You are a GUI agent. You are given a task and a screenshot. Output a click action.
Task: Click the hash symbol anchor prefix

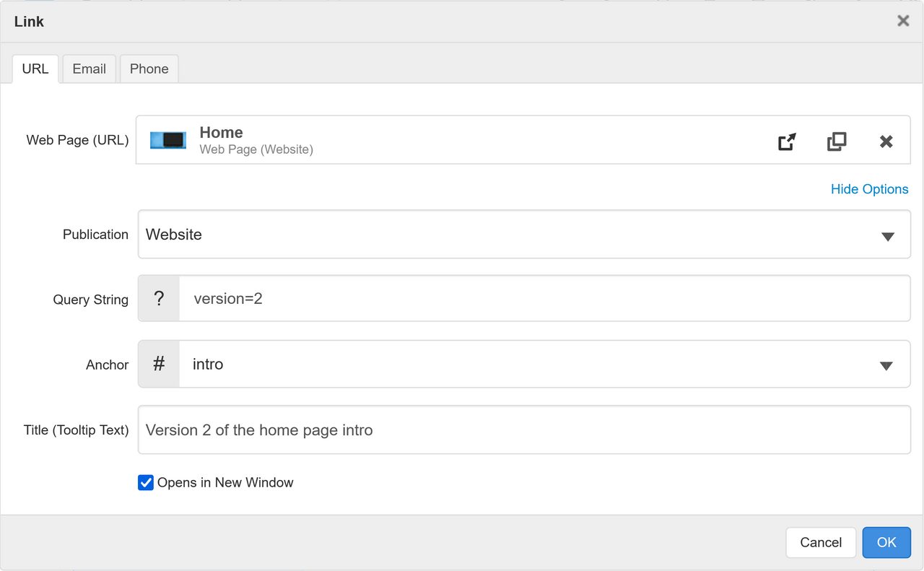click(159, 365)
